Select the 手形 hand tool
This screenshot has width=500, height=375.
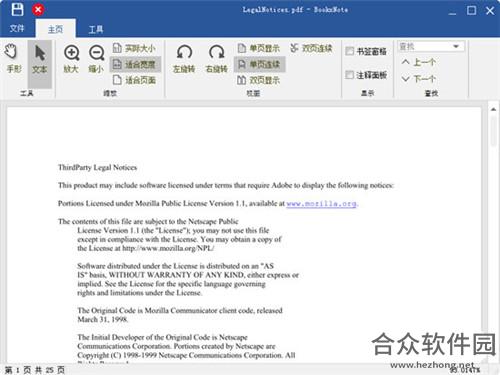[x=14, y=59]
